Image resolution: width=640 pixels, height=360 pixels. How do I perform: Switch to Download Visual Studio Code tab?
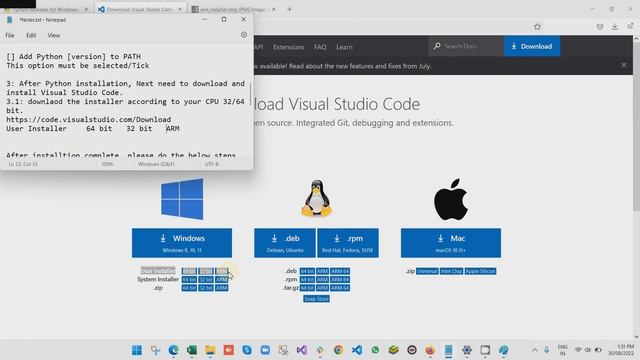140,9
